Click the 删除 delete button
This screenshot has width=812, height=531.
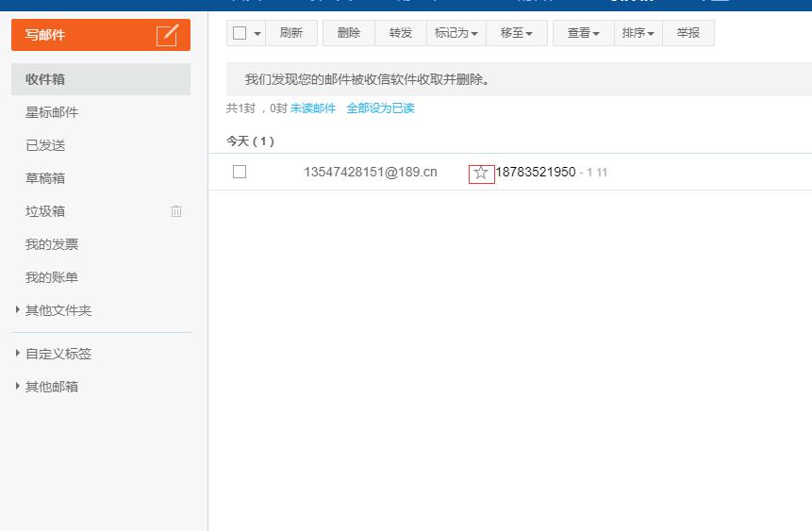click(349, 33)
